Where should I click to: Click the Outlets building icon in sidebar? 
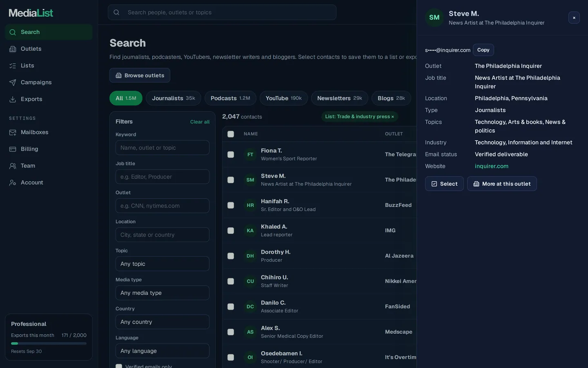click(x=13, y=49)
